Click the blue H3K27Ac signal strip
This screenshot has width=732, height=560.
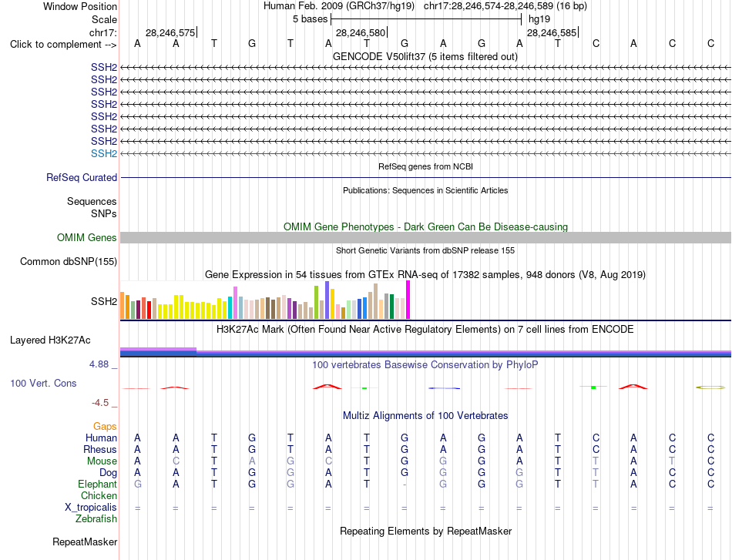tap(425, 354)
